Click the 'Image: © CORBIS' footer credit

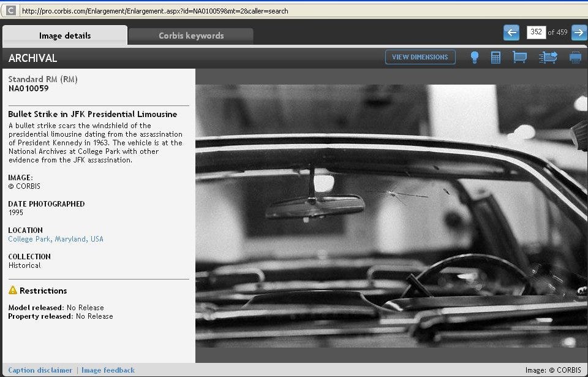tap(553, 370)
